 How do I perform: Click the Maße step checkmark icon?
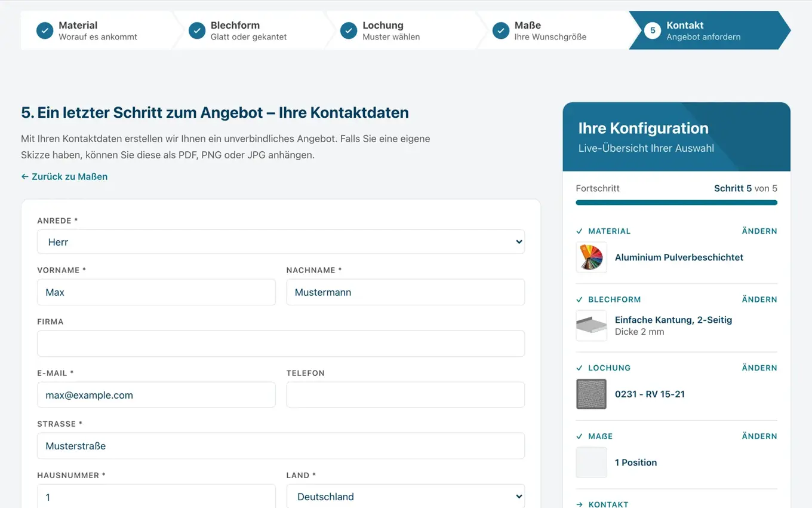(501, 30)
